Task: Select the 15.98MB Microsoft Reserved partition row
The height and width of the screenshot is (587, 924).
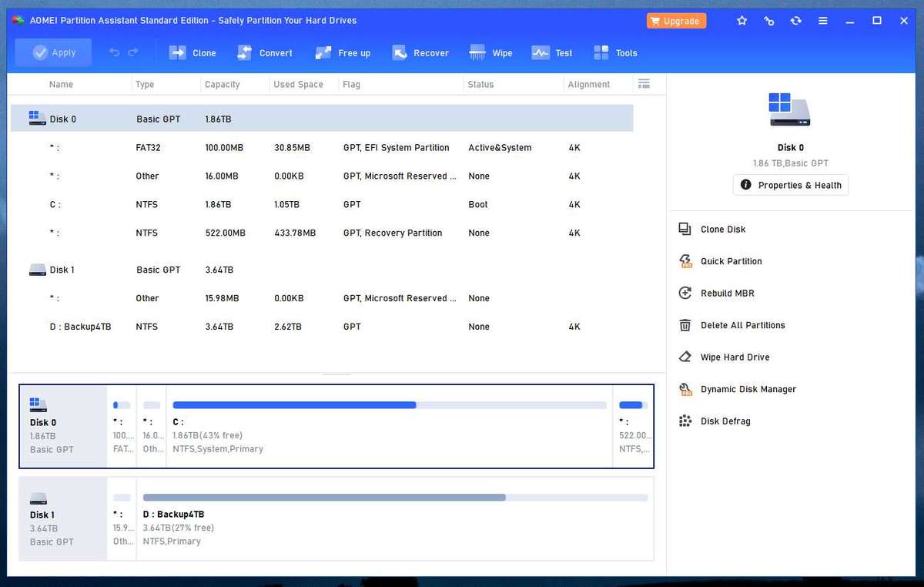Action: tap(322, 298)
